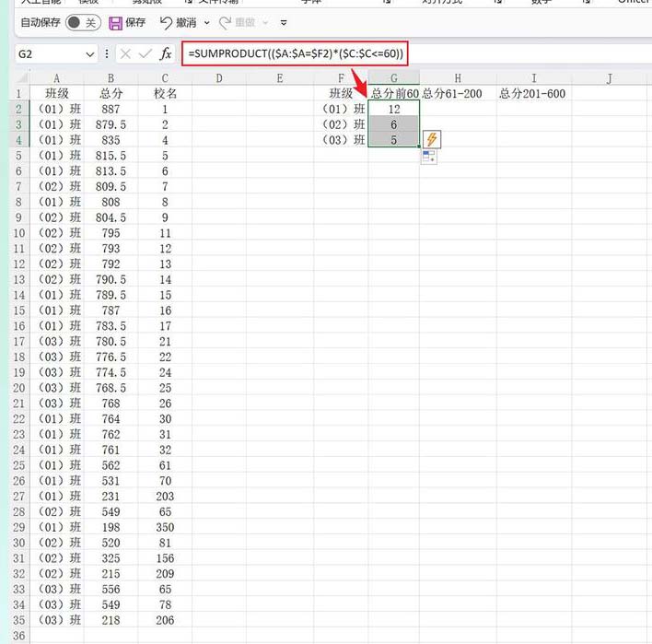The image size is (652, 644).
Task: Click rank cell 206
Action: tap(165, 620)
